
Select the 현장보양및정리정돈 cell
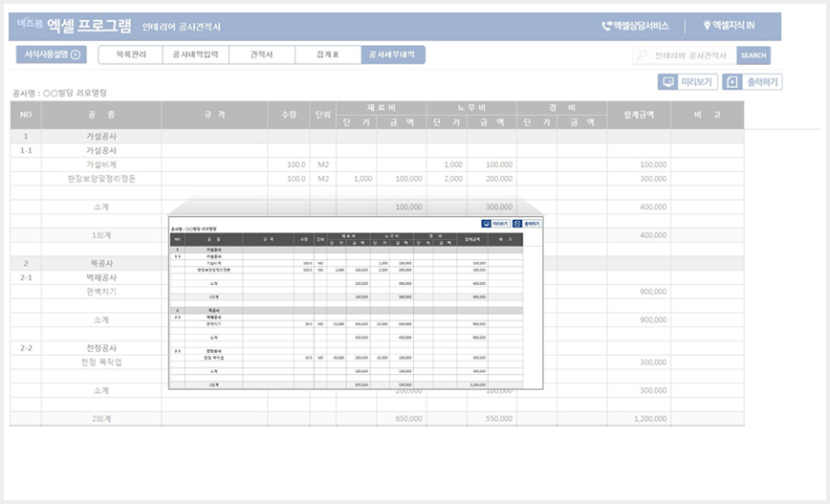point(101,179)
